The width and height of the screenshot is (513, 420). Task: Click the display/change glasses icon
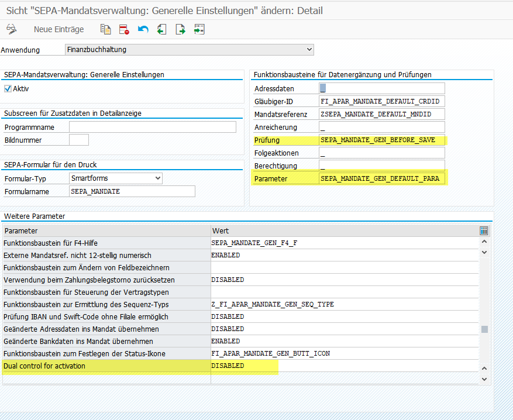[11, 29]
